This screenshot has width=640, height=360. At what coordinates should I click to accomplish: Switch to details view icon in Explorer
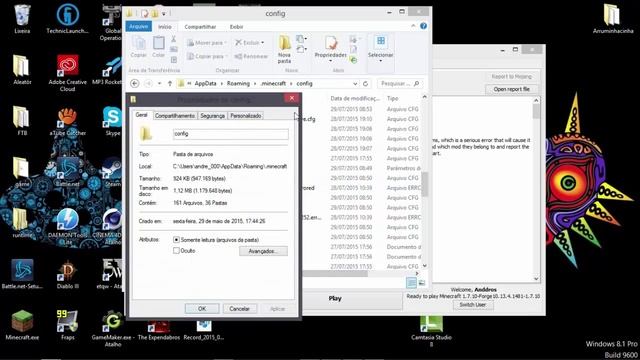pos(411,282)
